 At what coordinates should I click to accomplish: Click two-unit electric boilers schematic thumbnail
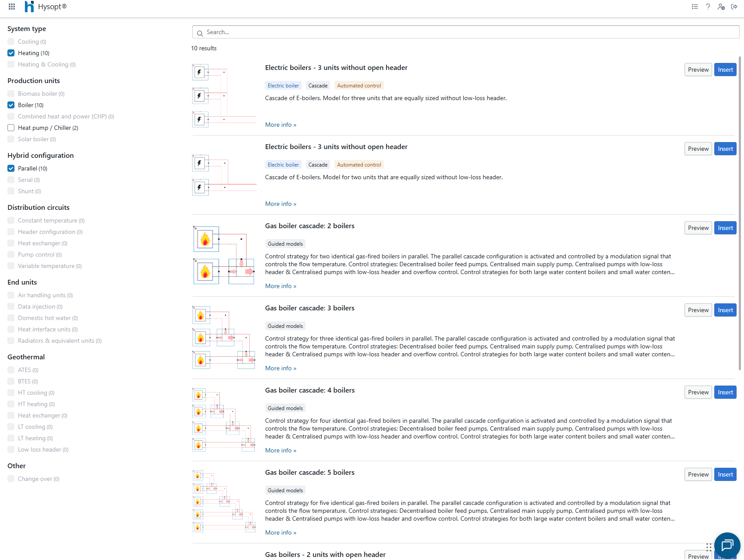(224, 175)
